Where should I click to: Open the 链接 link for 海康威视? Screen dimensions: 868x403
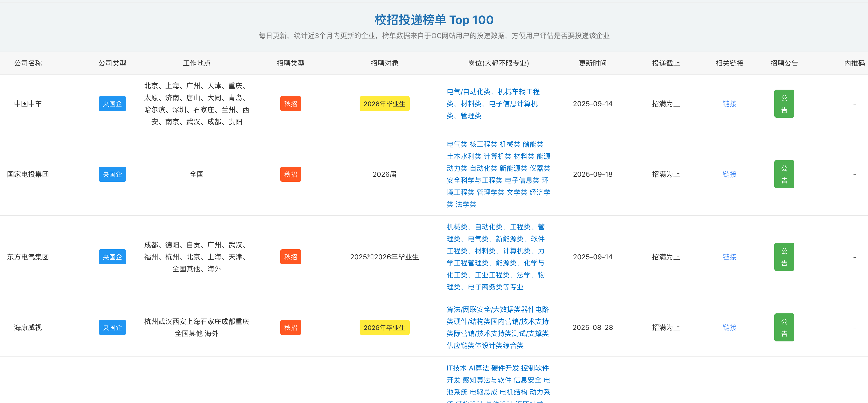[729, 328]
